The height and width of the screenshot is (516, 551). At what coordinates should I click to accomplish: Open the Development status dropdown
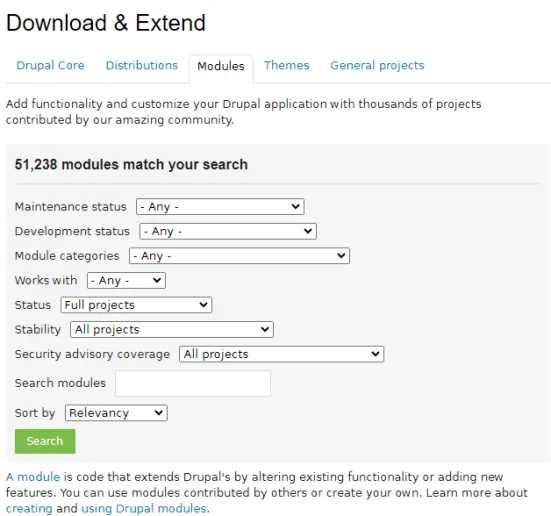pos(228,231)
